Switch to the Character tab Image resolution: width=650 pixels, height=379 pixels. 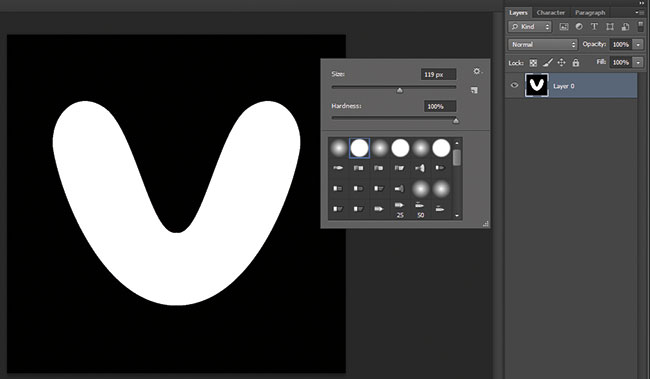click(551, 13)
